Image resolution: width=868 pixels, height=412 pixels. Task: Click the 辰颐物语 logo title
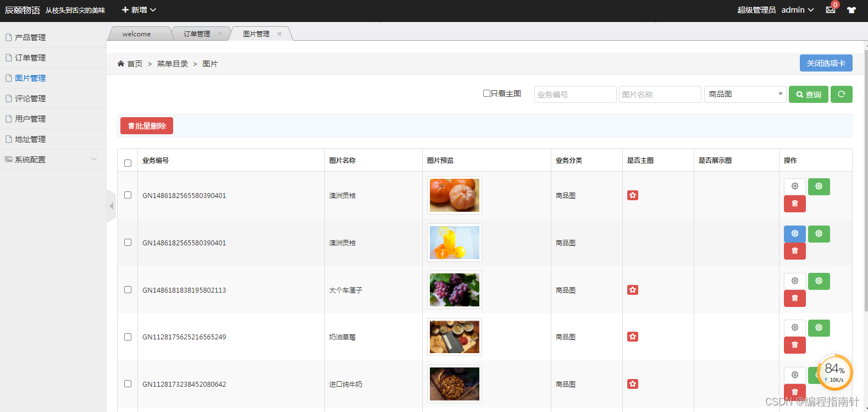click(23, 10)
